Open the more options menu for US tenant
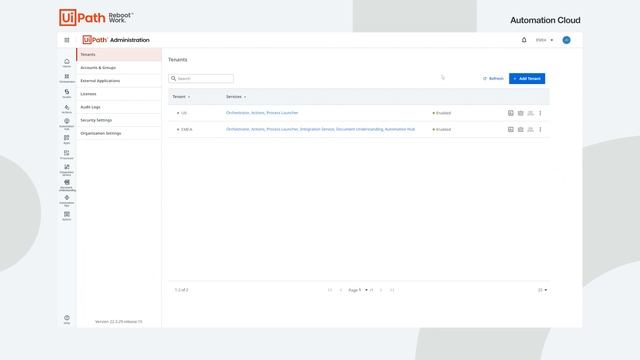 point(540,113)
